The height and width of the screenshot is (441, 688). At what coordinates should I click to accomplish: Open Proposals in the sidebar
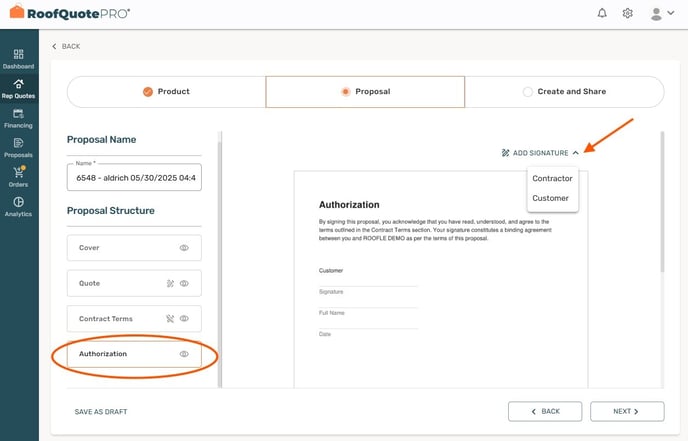[18, 148]
